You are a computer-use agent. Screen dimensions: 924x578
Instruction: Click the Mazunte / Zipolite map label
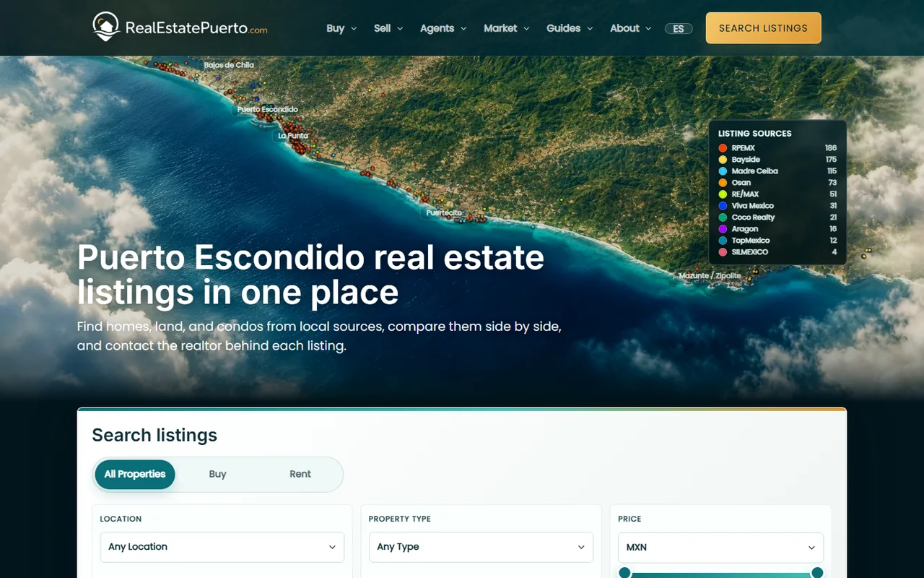(x=710, y=276)
